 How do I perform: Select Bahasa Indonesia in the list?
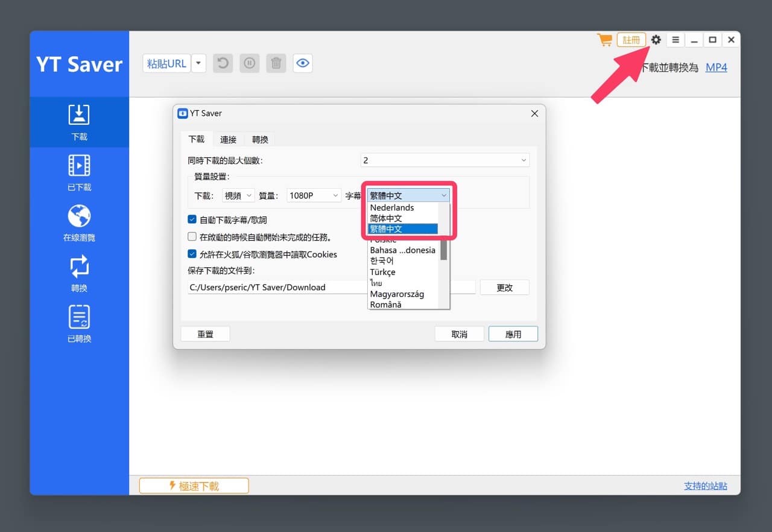coord(403,250)
